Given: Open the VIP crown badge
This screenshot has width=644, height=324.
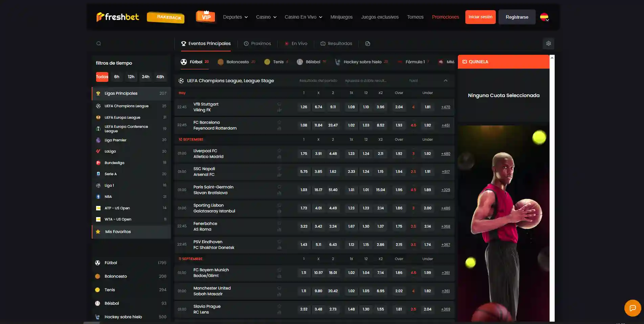Looking at the screenshot, I should [205, 17].
